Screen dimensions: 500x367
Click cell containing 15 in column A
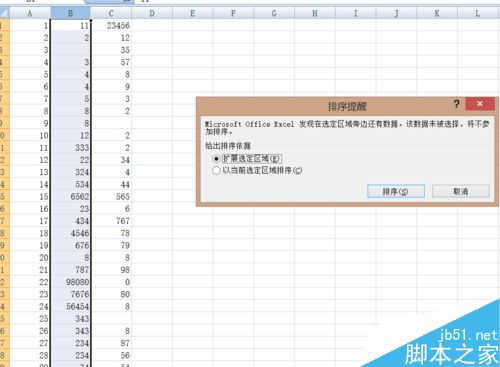pos(30,197)
